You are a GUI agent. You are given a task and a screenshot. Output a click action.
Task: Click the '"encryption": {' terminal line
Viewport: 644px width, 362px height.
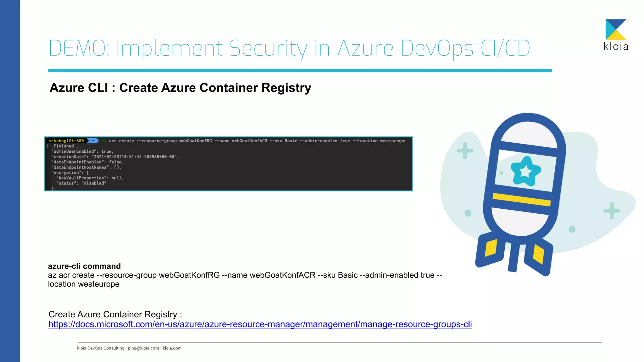click(70, 173)
